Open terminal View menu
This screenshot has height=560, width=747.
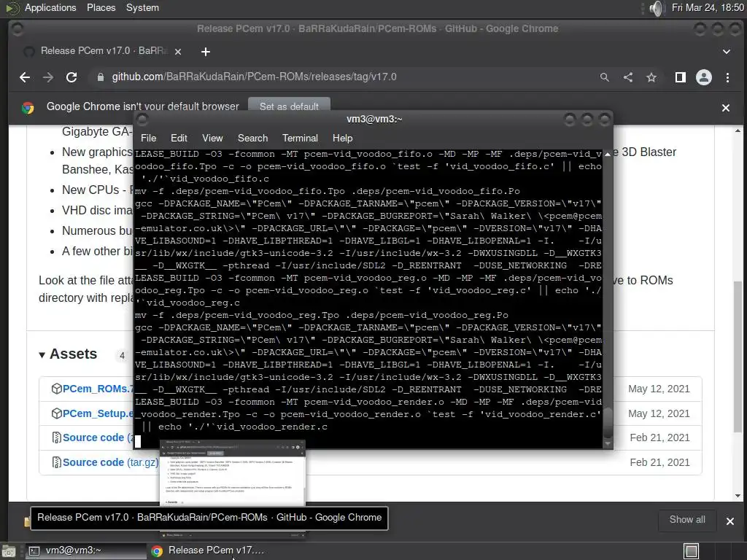(x=212, y=138)
